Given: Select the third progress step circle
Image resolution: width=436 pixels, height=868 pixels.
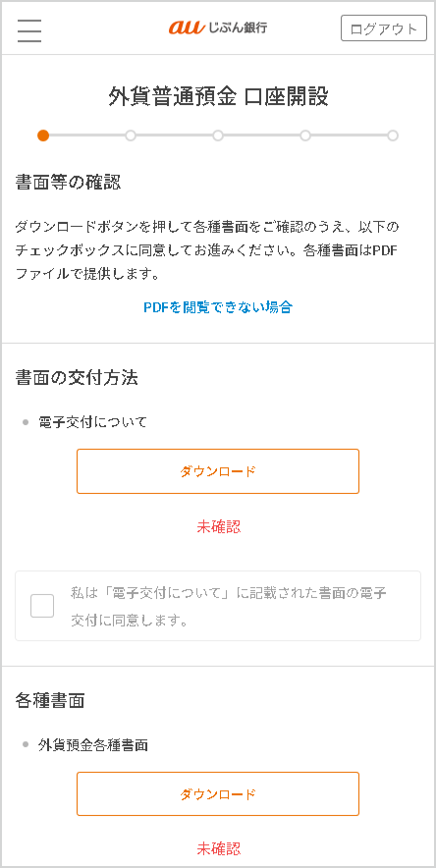Looking at the screenshot, I should [x=218, y=136].
